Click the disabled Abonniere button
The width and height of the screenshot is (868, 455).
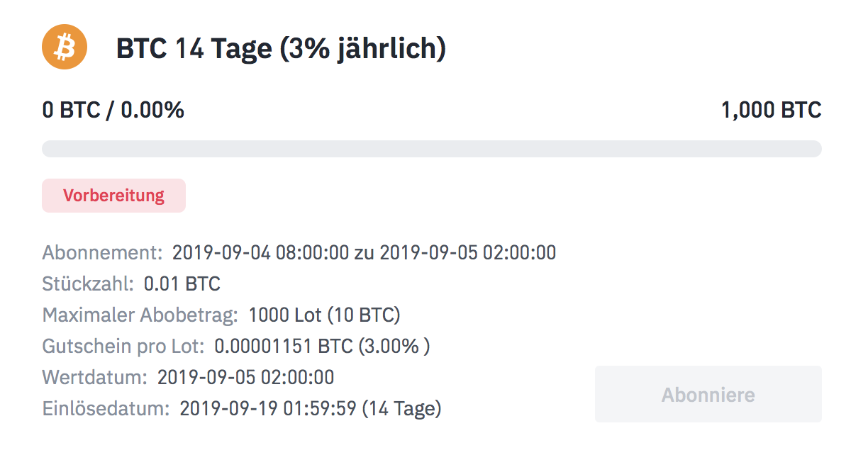tap(708, 394)
